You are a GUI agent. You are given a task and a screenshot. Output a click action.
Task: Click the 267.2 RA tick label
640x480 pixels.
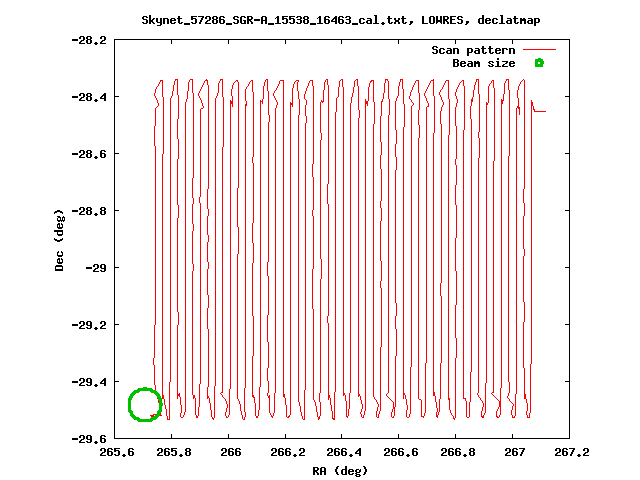click(571, 452)
